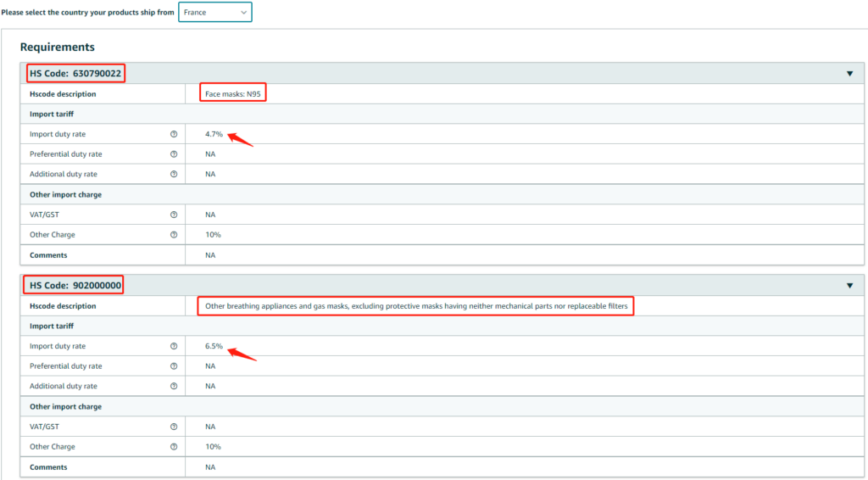Viewport: 868px width, 480px height.
Task: Click help icon for Additional duty rate under 630790022
Action: pyautogui.click(x=174, y=174)
